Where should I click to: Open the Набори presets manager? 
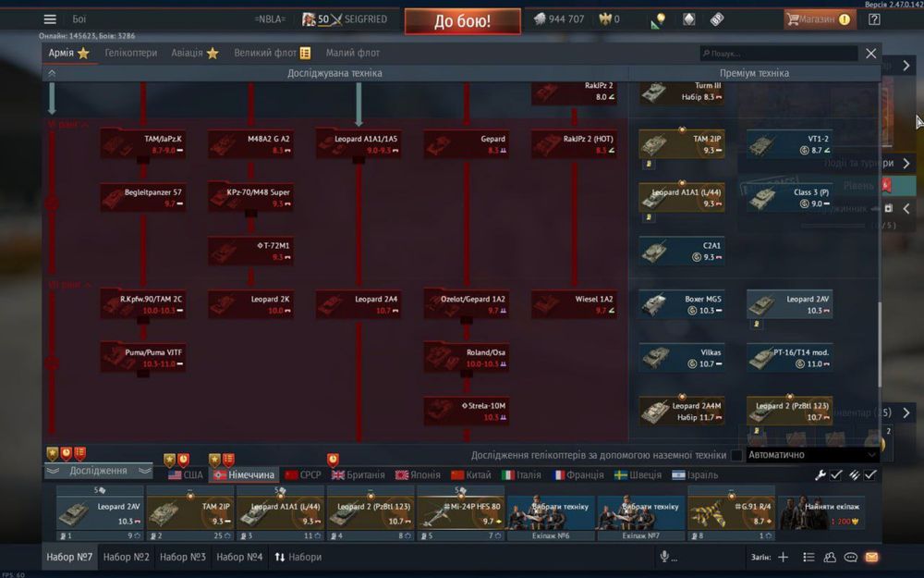point(298,557)
